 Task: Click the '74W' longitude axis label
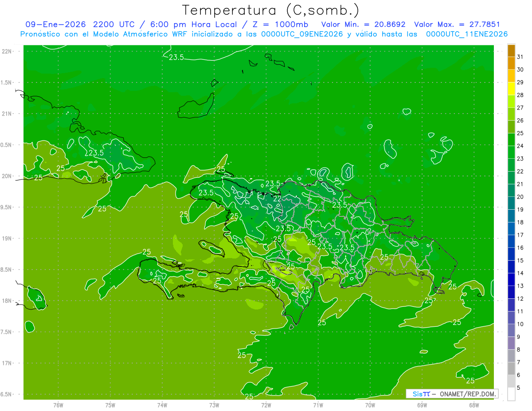[x=162, y=405]
